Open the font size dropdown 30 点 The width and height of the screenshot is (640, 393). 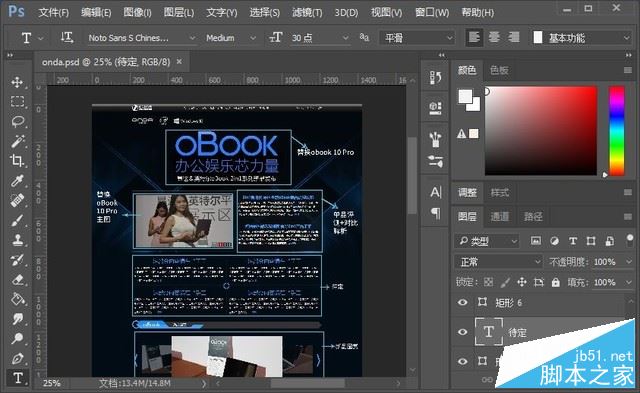320,38
